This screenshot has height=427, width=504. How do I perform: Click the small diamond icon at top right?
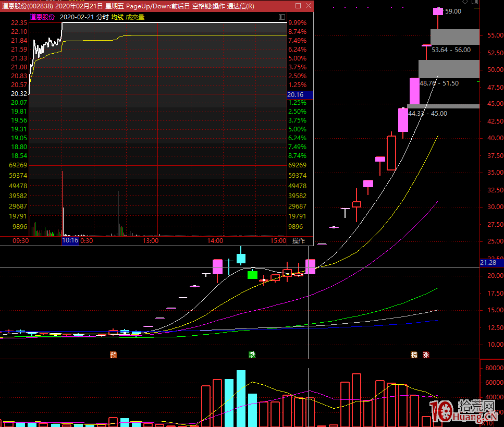(465, 3)
